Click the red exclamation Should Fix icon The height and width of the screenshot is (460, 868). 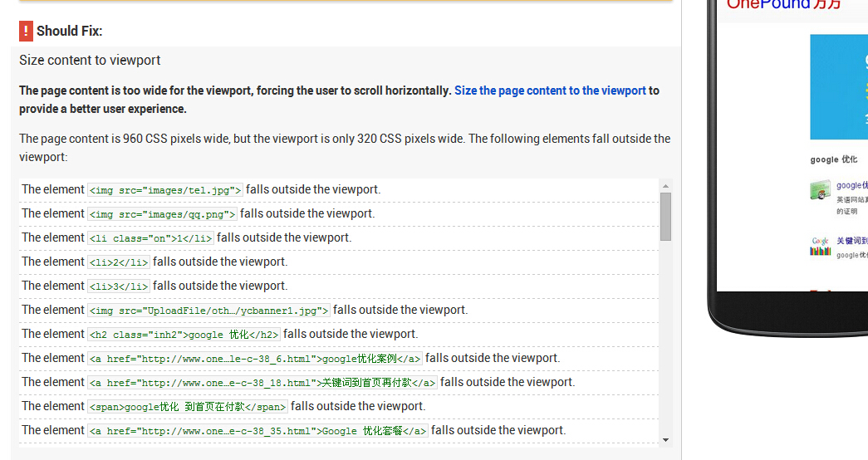(26, 31)
